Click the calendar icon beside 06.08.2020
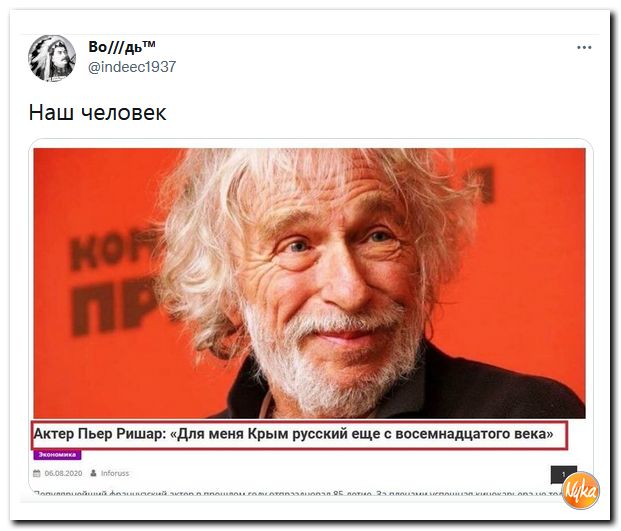Viewport: 621px width, 531px height. click(37, 473)
